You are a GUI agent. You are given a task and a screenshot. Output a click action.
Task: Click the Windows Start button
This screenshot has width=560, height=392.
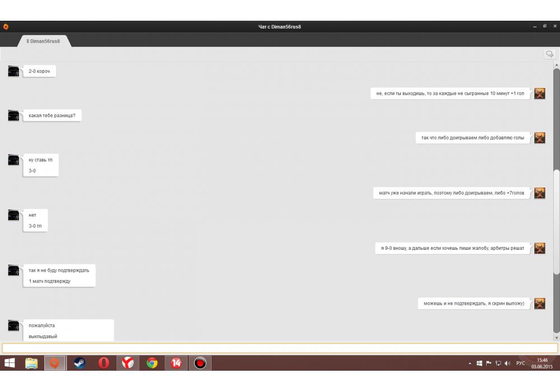point(10,363)
